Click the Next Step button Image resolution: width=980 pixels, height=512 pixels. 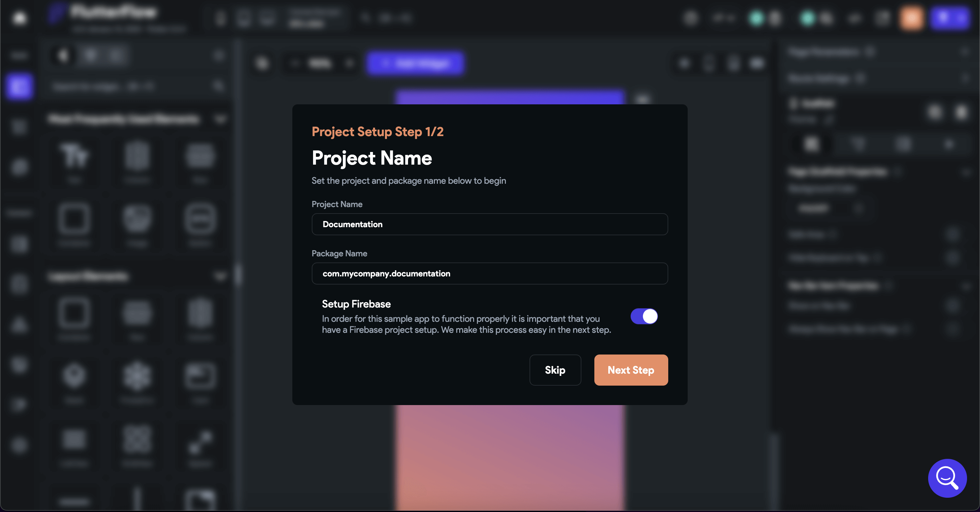pos(631,370)
